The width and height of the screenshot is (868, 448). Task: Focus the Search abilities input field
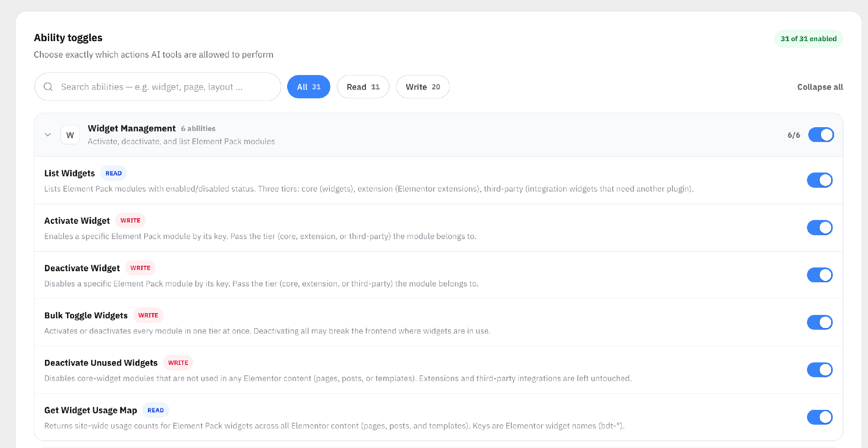click(x=158, y=87)
